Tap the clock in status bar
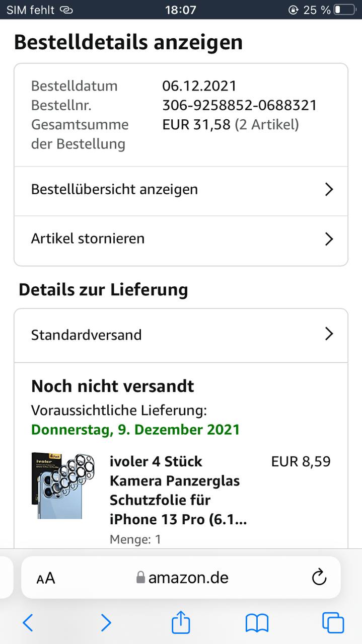The height and width of the screenshot is (644, 362). (181, 10)
